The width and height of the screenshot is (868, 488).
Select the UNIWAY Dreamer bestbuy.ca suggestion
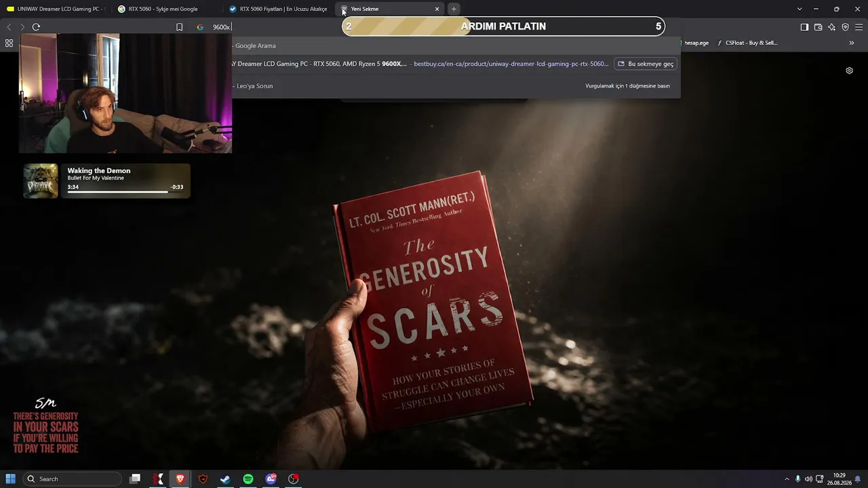coord(422,64)
